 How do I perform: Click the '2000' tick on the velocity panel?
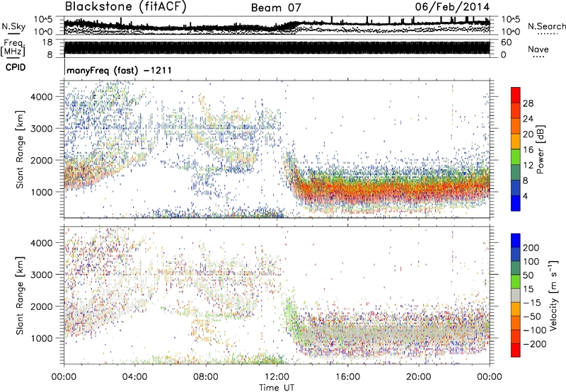[x=41, y=306]
